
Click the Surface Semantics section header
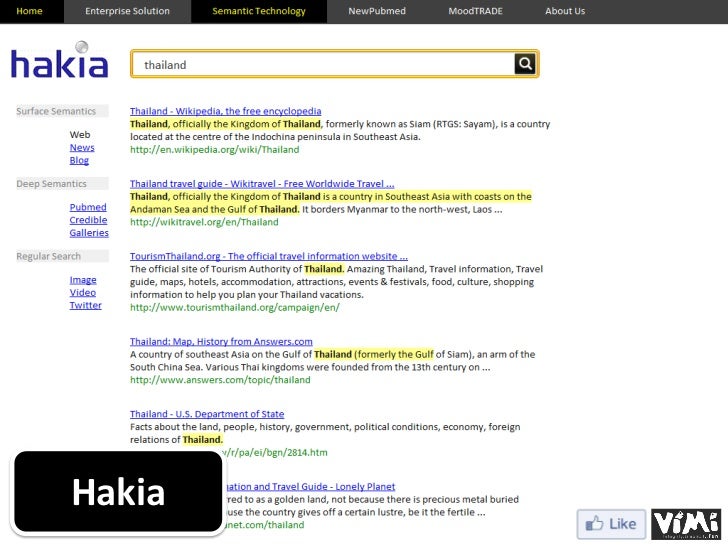[62, 111]
